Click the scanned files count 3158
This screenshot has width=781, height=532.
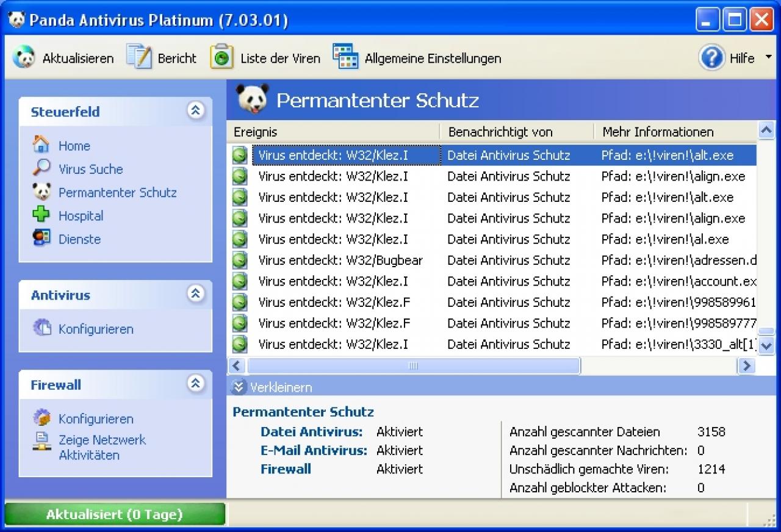(x=711, y=432)
